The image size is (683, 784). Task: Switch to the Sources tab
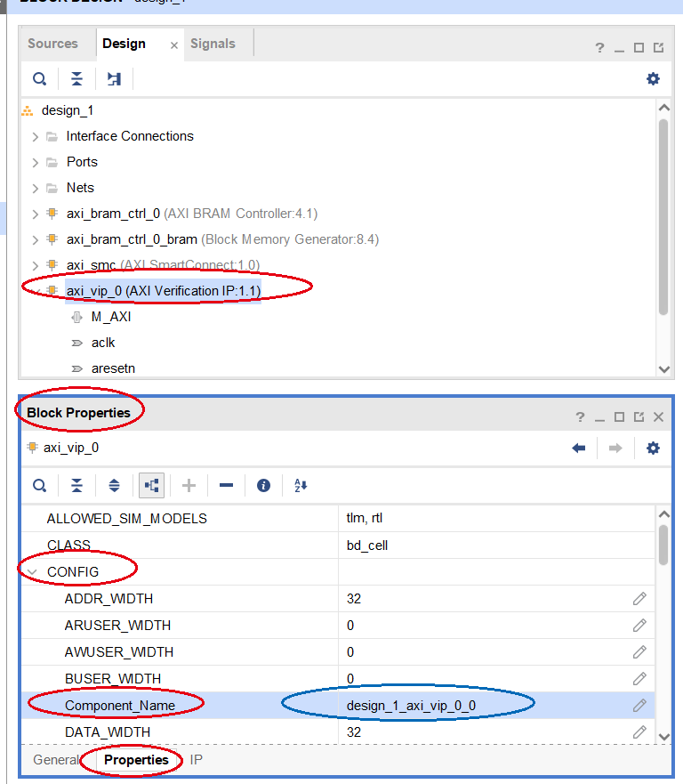tap(52, 44)
